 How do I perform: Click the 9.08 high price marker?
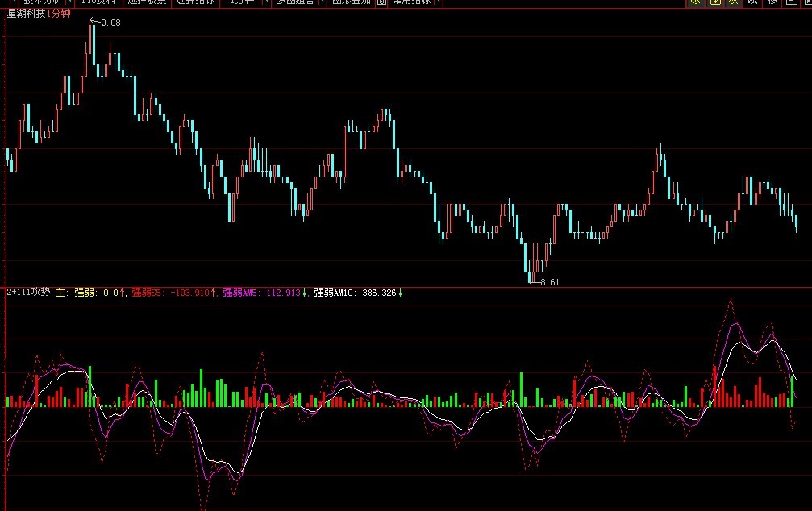pos(110,23)
